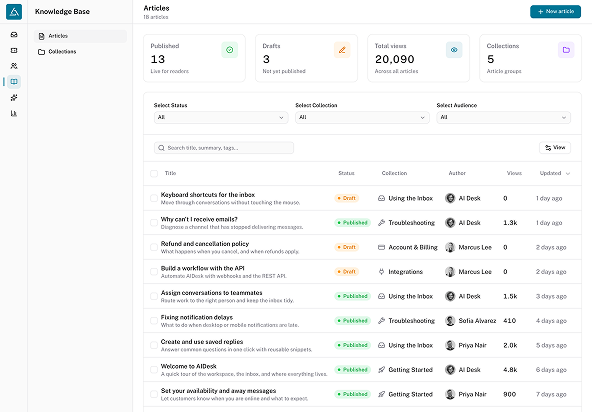Click Integrations plug icon in Build a workflow row

click(x=381, y=272)
